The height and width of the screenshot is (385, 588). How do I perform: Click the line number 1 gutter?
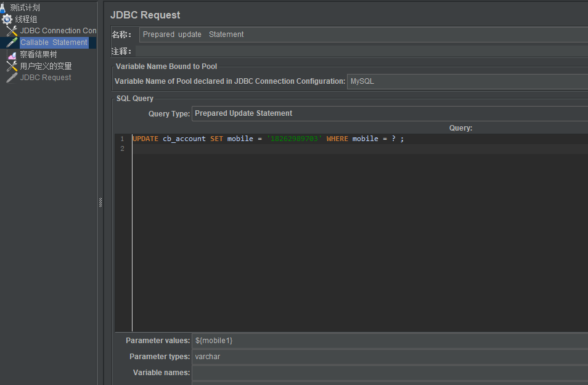[122, 139]
